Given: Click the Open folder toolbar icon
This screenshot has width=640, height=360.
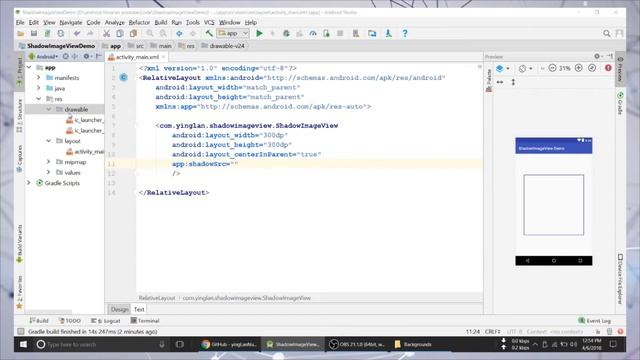Looking at the screenshot, I should click(21, 33).
